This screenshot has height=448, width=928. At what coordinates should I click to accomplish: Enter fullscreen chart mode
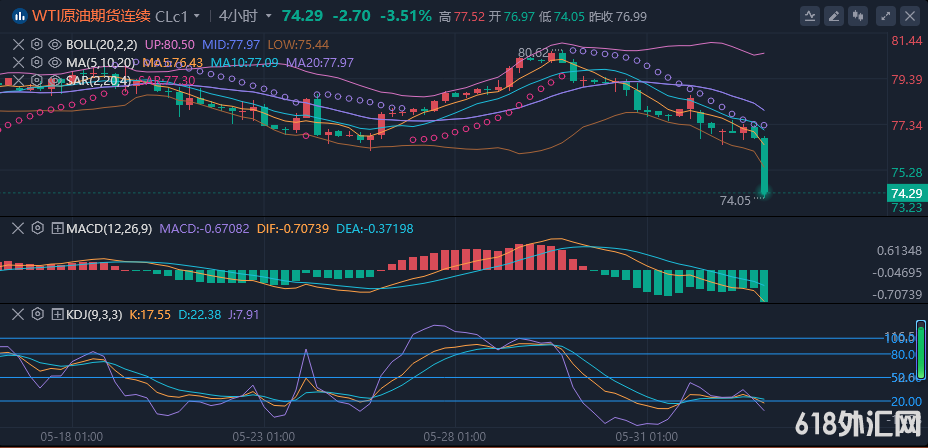884,16
